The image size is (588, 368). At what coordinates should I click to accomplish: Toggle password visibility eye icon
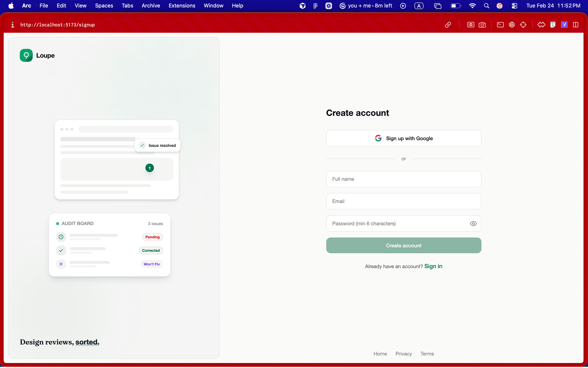point(473,224)
